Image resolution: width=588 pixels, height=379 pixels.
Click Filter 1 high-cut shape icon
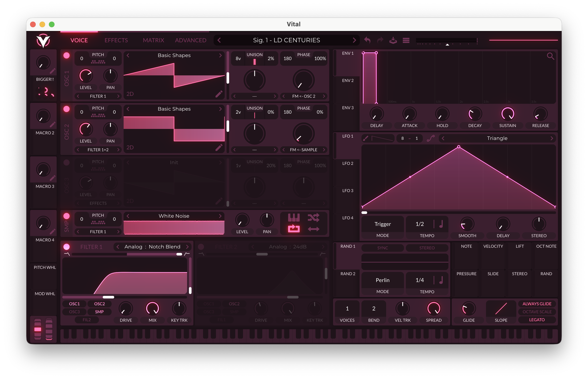click(187, 254)
